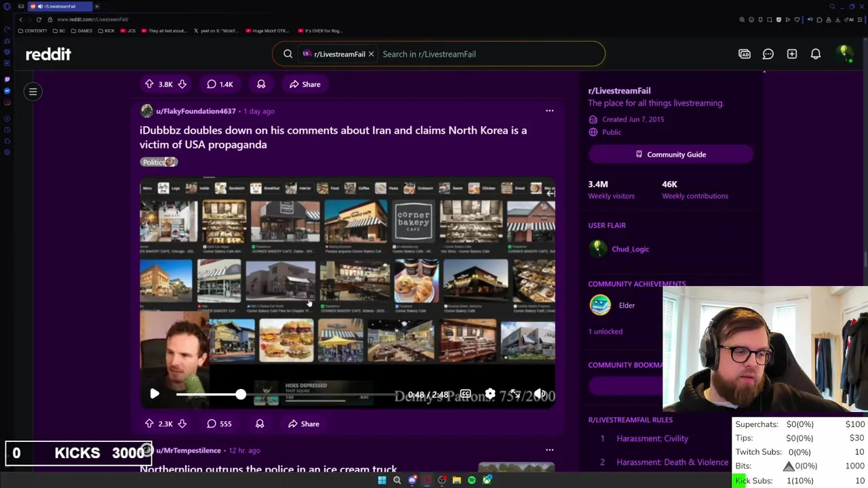The width and height of the screenshot is (868, 488).
Task: Open options menu of Northernlion post
Action: pyautogui.click(x=549, y=449)
